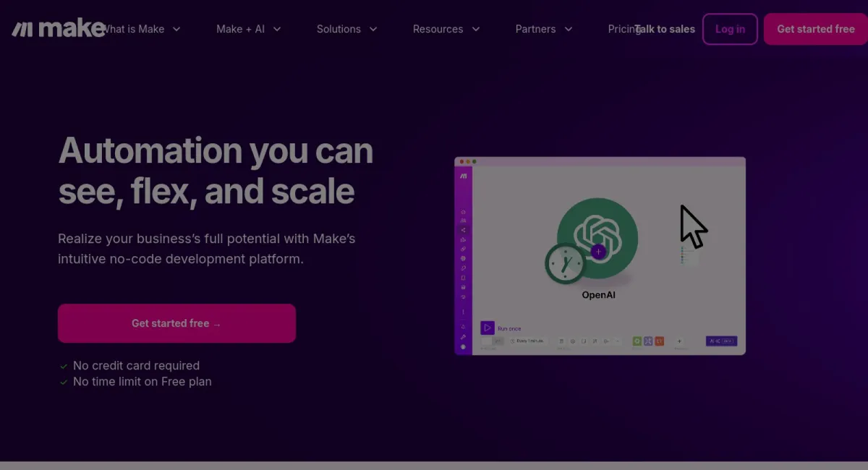Screen dimensions: 868x470
Task: Click the green Tools icon in demo toolbar
Action: pos(637,341)
